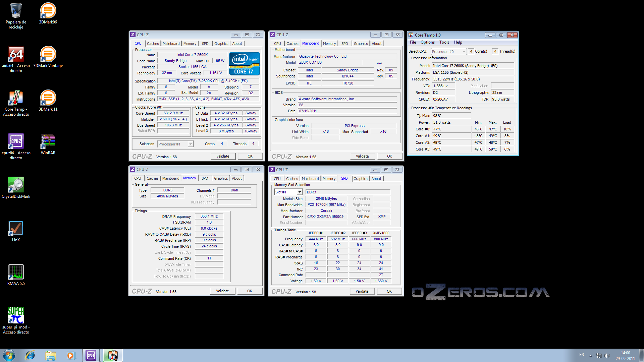This screenshot has width=644, height=362.
Task: Select CPU tab in Mainboard CPU-Z window
Action: pos(277,44)
